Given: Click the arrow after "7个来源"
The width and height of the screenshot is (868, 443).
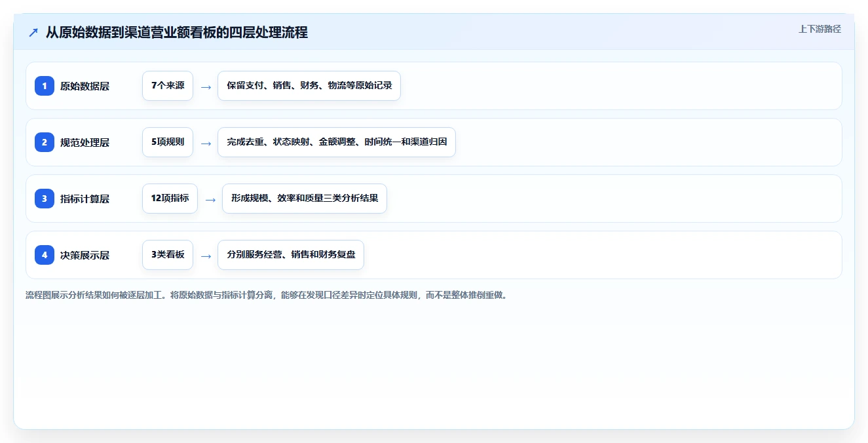Looking at the screenshot, I should coord(206,87).
